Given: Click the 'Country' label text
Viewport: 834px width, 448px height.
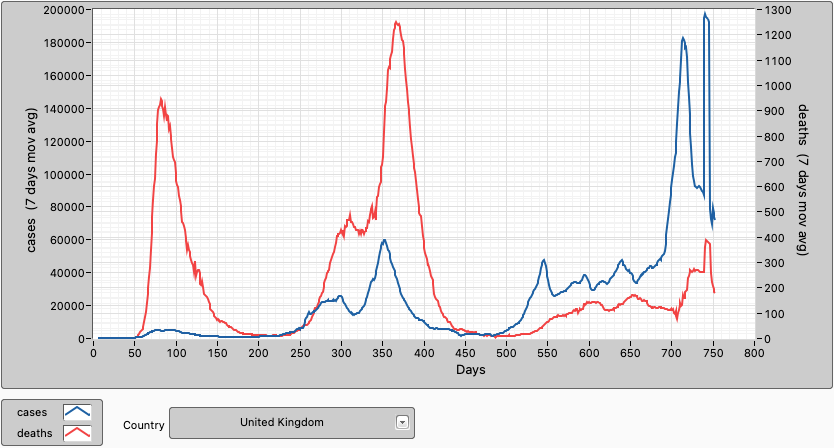Looking at the screenshot, I should click(x=144, y=425).
